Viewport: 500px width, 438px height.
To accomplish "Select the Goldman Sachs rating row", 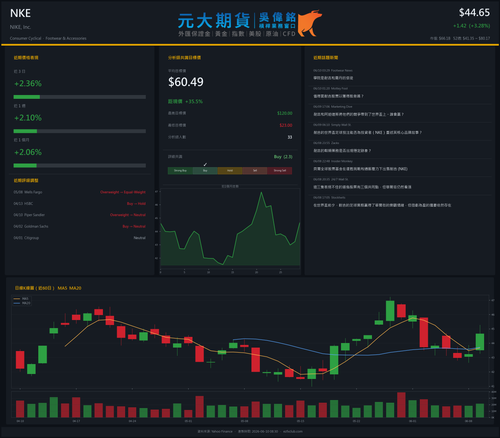I will 80,226.
